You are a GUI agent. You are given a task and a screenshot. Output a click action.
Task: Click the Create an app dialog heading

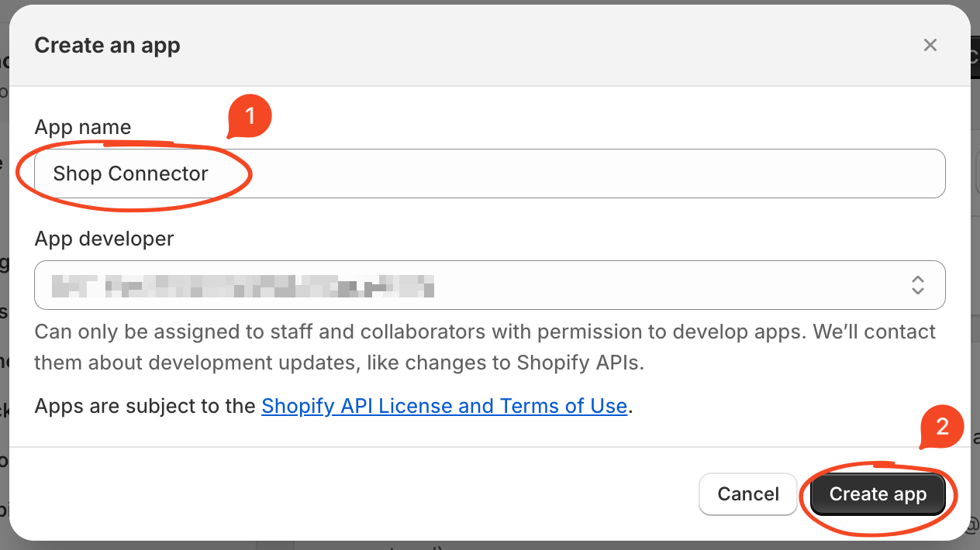click(107, 45)
